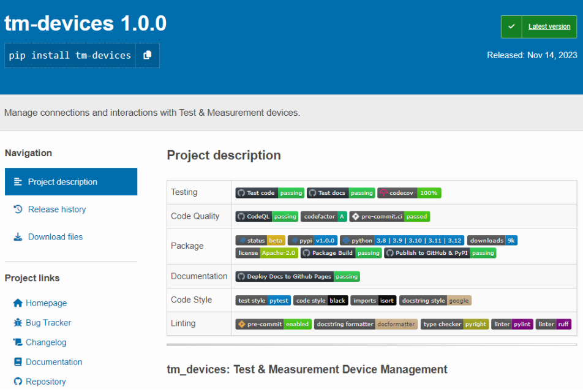The width and height of the screenshot is (583, 392).
Task: Click the Package row label
Action: click(x=187, y=246)
